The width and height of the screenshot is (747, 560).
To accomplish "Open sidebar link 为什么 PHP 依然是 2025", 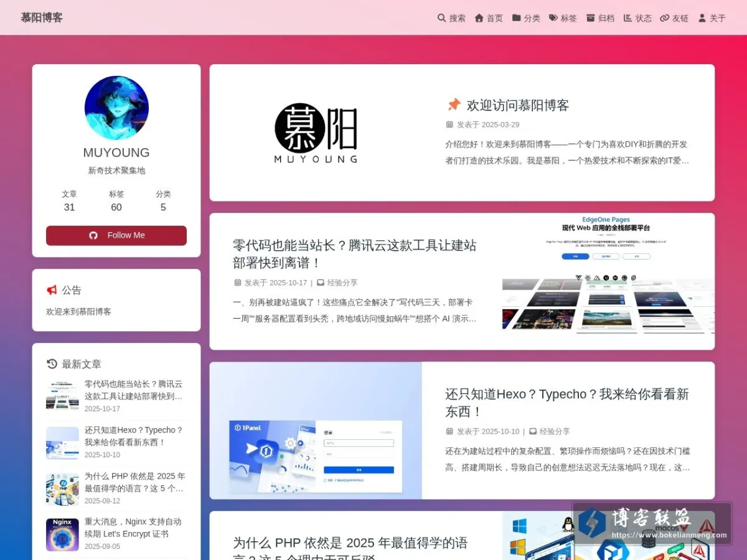I will point(134,482).
